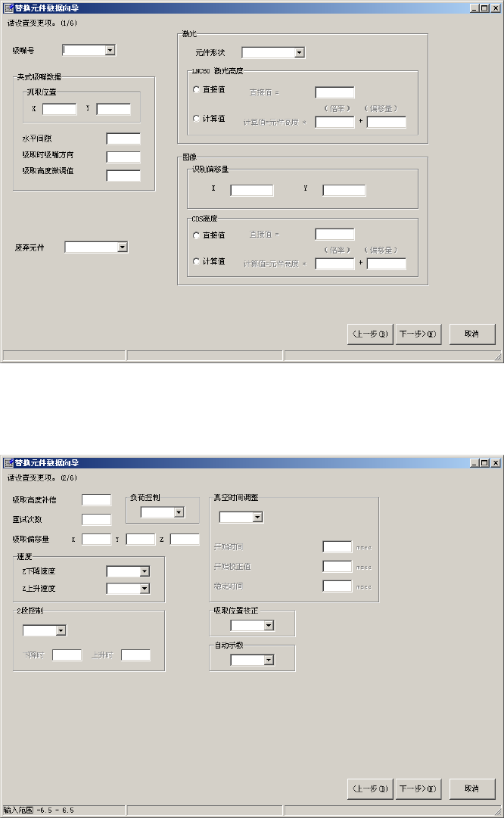Focus the 吸取高度微调值 input field
This screenshot has height=818, width=504.
[x=123, y=176]
